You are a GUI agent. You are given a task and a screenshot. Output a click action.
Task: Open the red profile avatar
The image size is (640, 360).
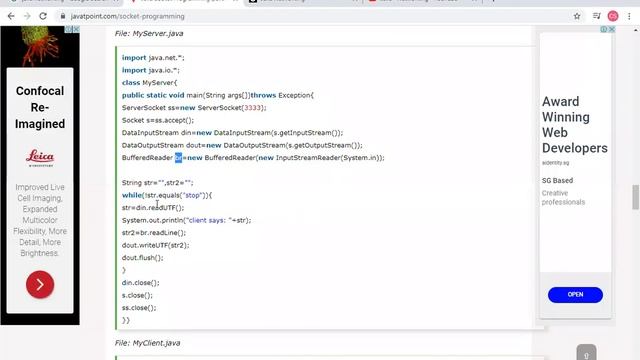click(x=613, y=16)
